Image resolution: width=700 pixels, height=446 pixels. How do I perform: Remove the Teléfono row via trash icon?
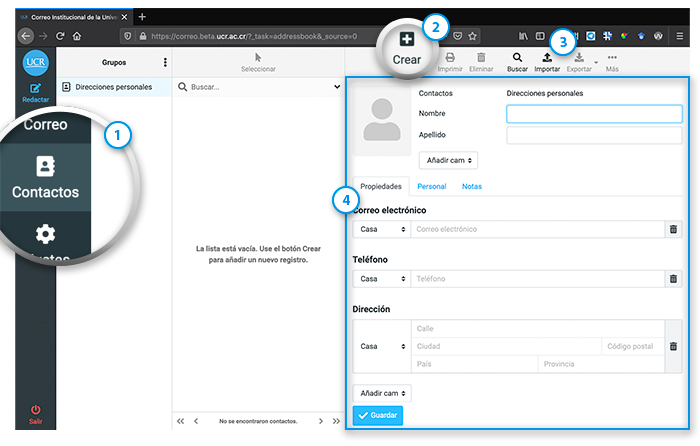coord(673,279)
